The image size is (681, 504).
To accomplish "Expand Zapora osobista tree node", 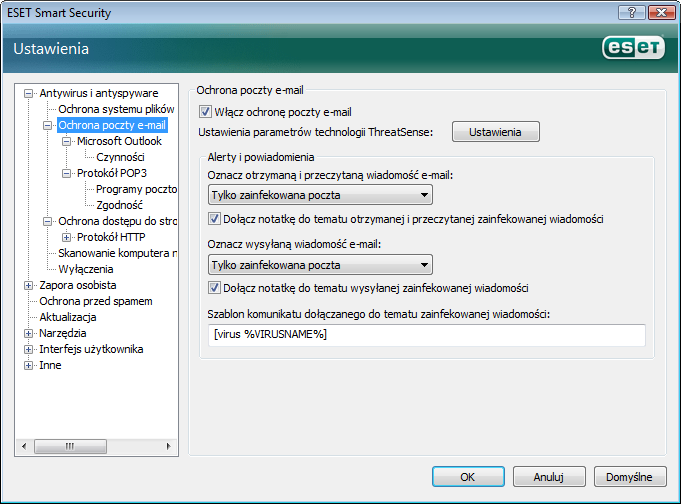I will [28, 285].
